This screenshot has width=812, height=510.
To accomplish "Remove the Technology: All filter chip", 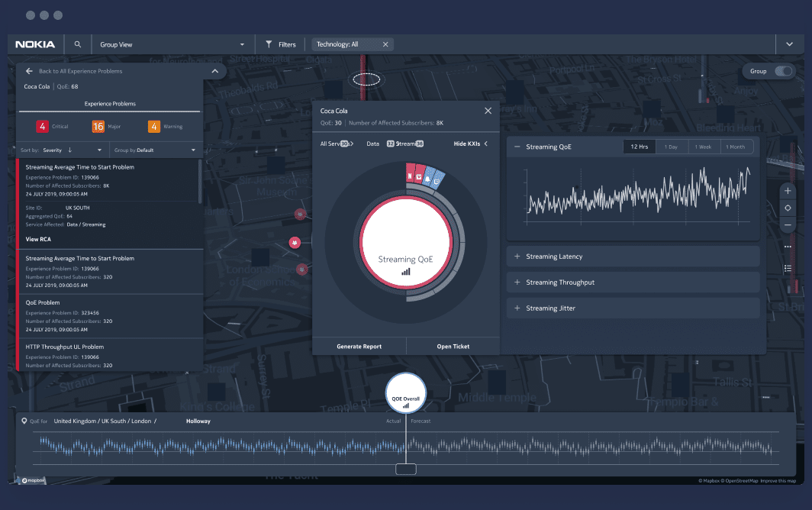I will point(385,44).
